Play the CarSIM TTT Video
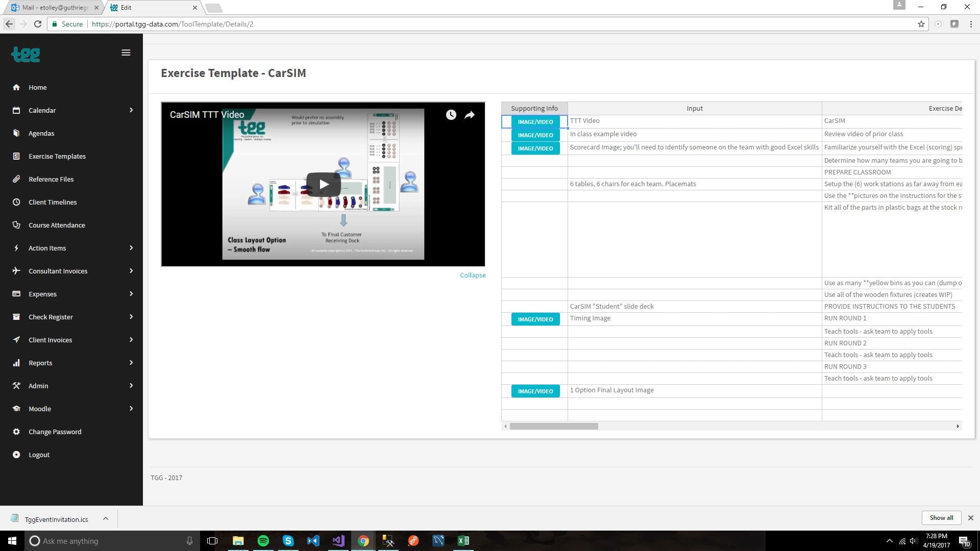The height and width of the screenshot is (551, 980). click(x=324, y=184)
